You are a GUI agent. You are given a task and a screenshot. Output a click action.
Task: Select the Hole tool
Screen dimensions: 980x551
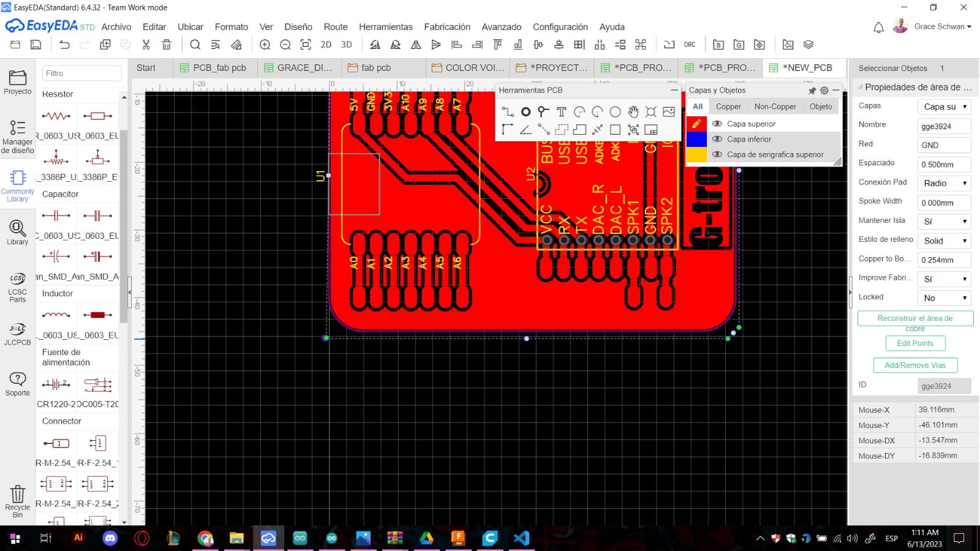click(x=650, y=111)
